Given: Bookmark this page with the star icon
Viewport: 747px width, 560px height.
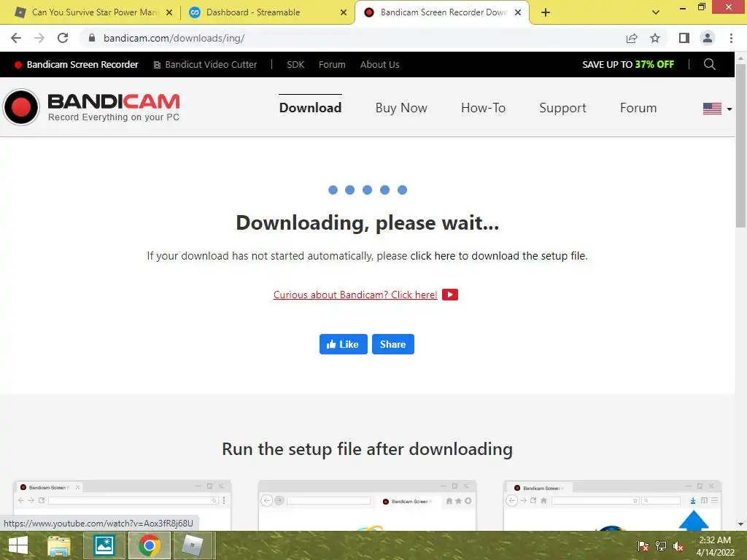Looking at the screenshot, I should 655,38.
